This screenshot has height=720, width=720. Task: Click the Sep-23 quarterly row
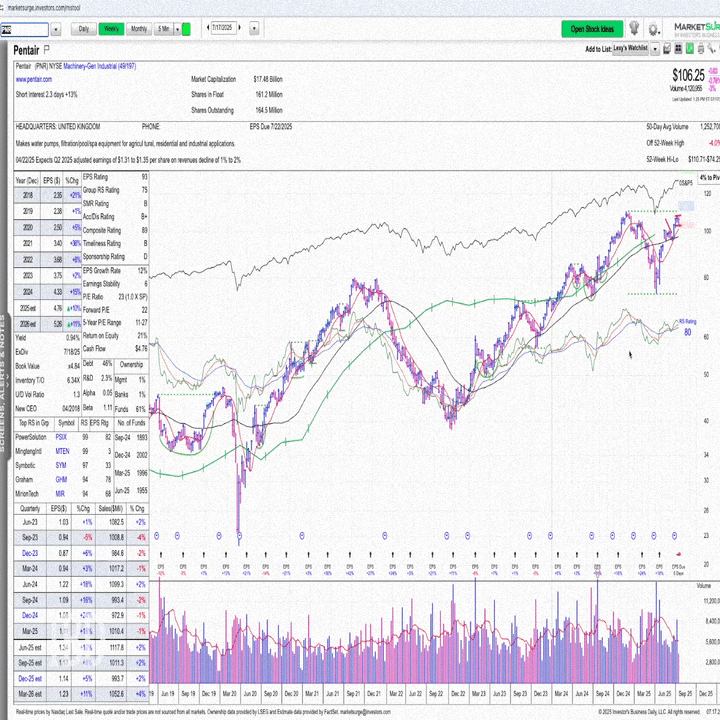tap(81, 538)
